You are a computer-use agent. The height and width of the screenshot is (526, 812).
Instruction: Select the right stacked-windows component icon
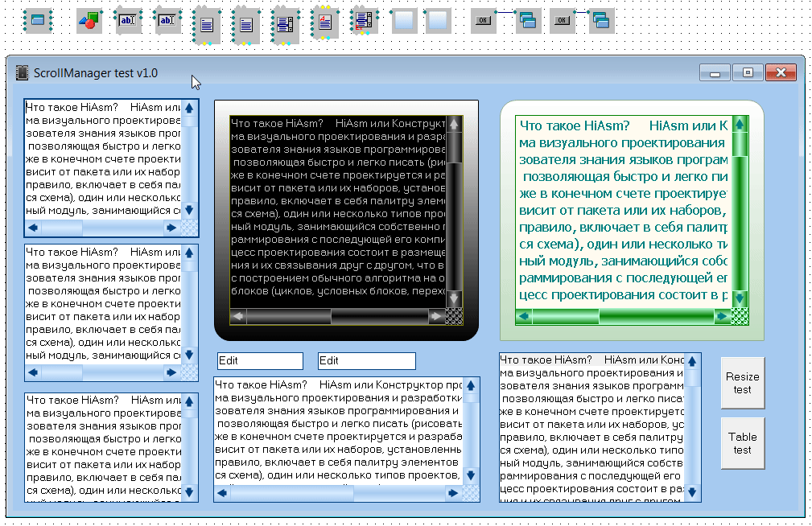[x=600, y=21]
